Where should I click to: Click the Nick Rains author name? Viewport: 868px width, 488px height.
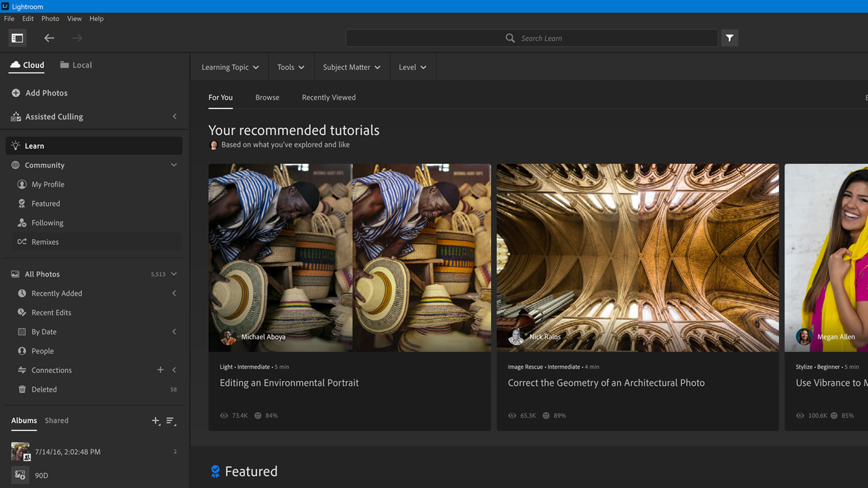545,337
